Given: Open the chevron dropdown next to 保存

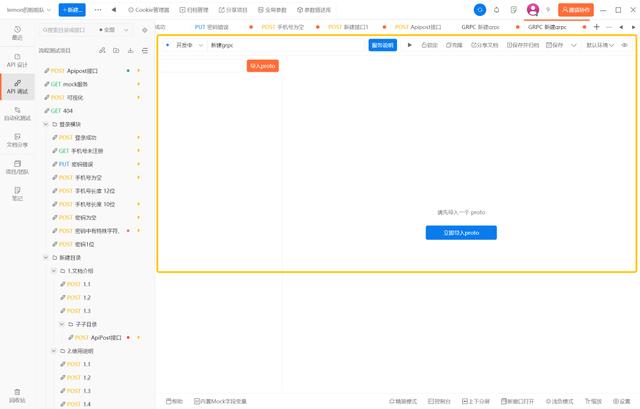Looking at the screenshot, I should 573,45.
